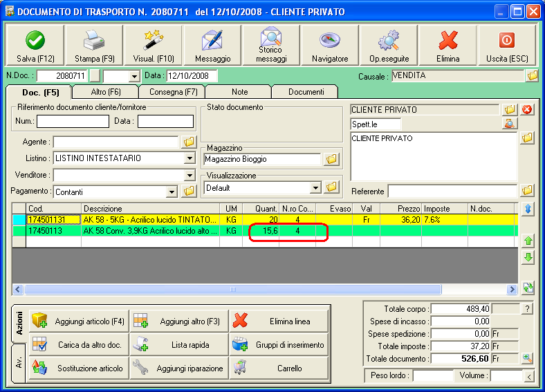
Task: Switch to Documenti tab
Action: [306, 92]
